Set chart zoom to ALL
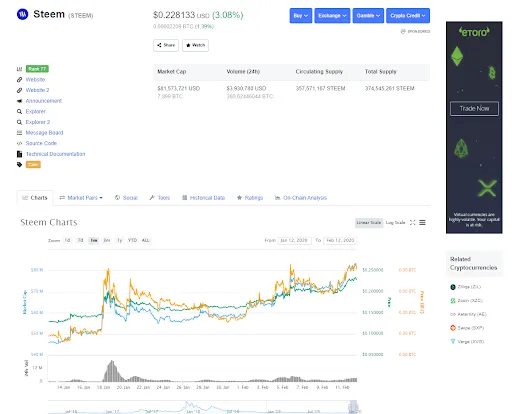The width and height of the screenshot is (512, 414). pyautogui.click(x=146, y=240)
